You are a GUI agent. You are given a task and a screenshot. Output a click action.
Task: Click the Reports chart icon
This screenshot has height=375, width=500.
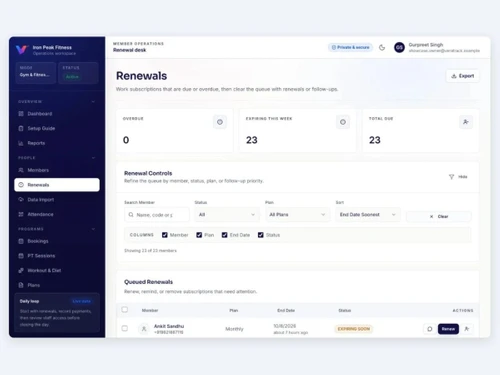click(x=21, y=143)
